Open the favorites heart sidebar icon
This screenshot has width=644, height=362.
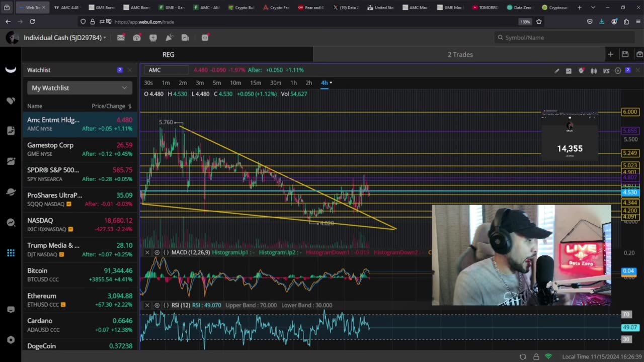(x=11, y=101)
